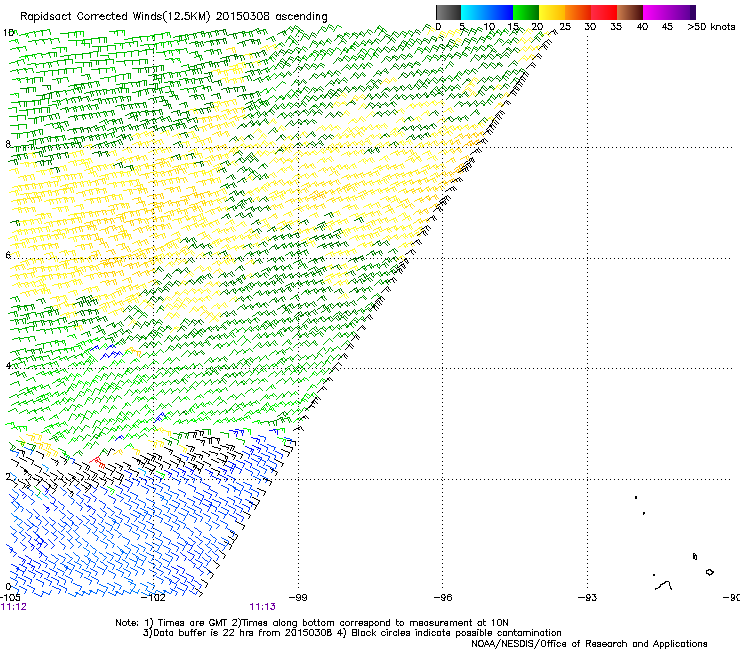The image size is (740, 650).
Task: Click the NOAA/NESDIS Office of Research credit
Action: click(589, 644)
